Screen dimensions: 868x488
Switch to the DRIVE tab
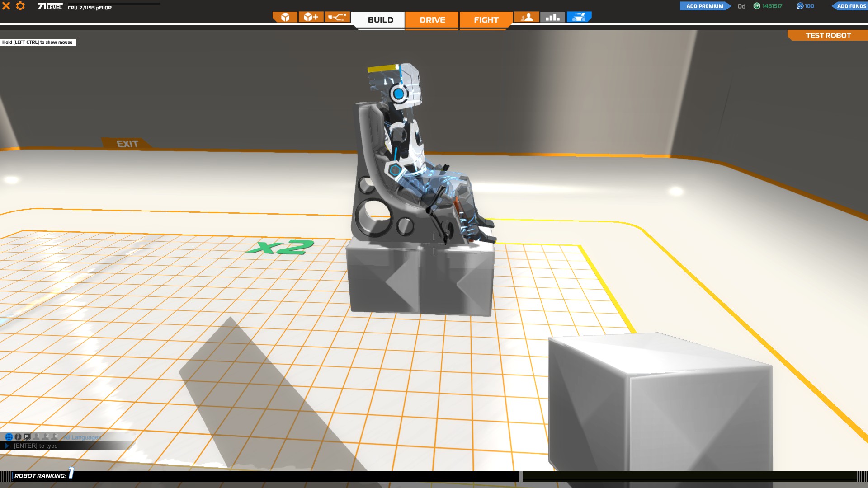432,20
